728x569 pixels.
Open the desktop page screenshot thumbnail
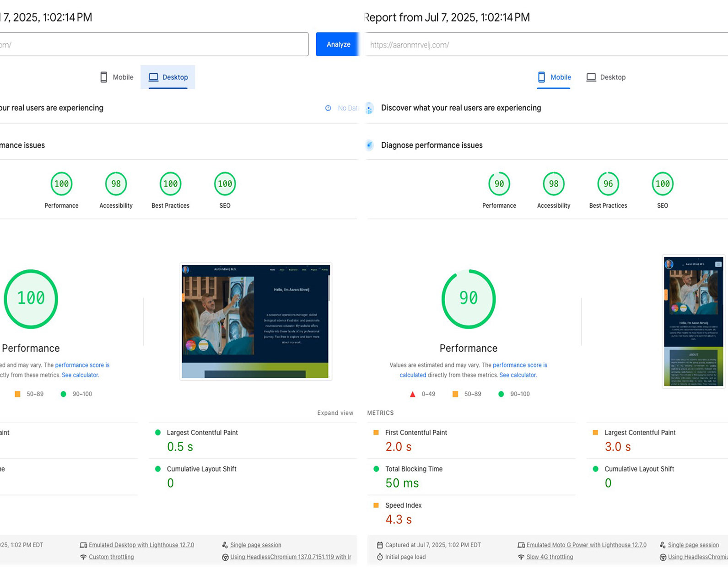[x=256, y=322]
